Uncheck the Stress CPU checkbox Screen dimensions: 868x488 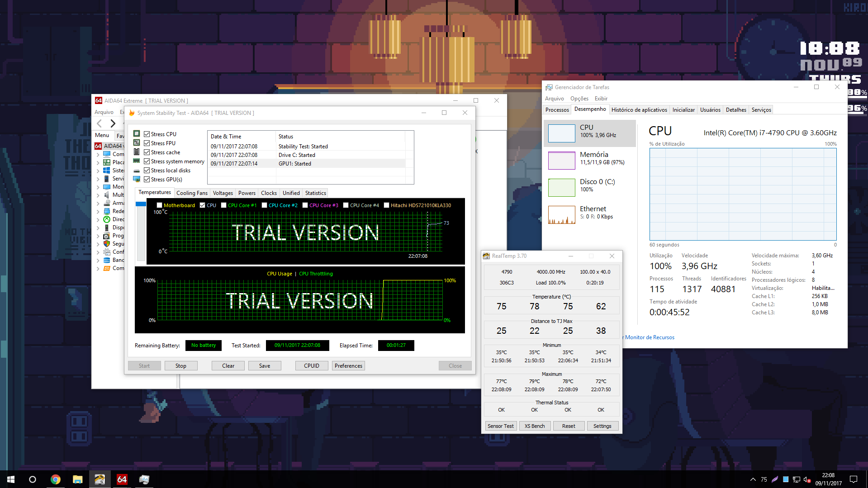(x=147, y=134)
